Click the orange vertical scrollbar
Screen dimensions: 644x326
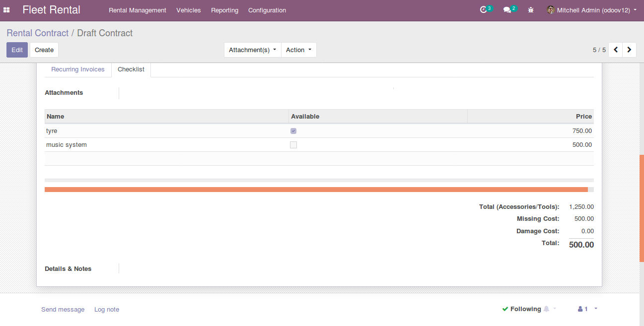pos(642,208)
